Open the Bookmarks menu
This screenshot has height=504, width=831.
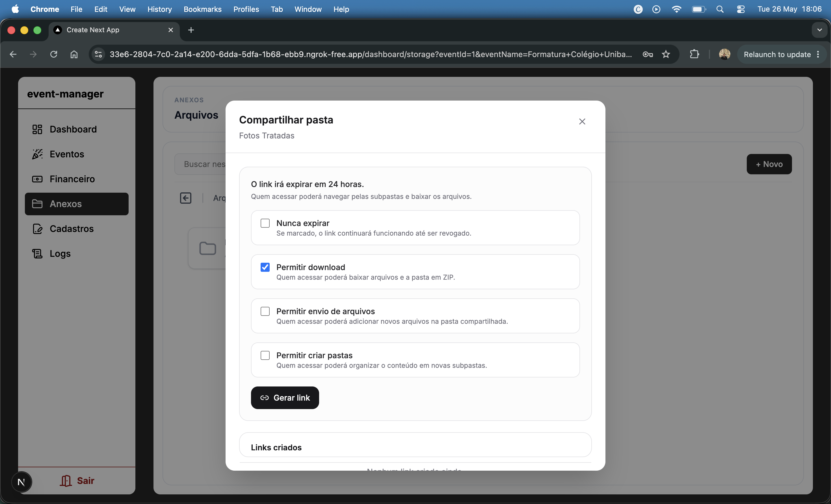pos(202,9)
